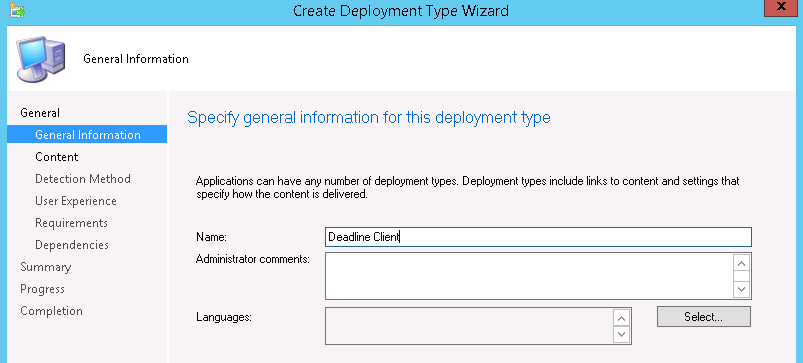Image resolution: width=803 pixels, height=363 pixels.
Task: Click the Select... languages button
Action: (x=704, y=316)
